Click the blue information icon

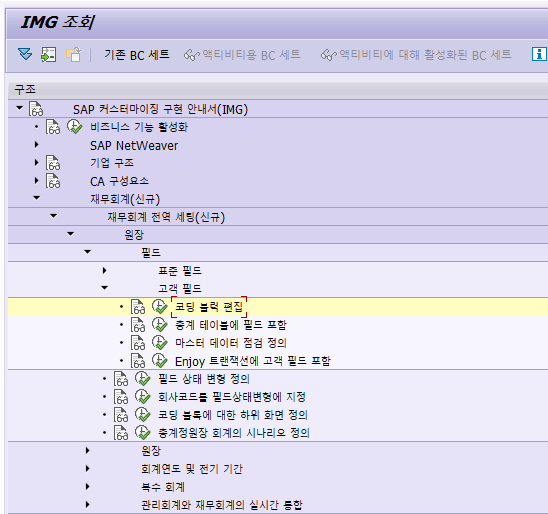click(x=539, y=54)
